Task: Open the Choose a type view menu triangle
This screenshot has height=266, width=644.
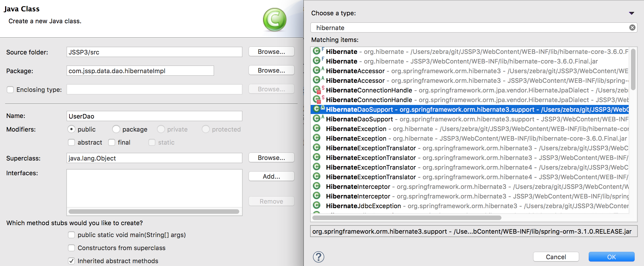Action: coord(632,13)
